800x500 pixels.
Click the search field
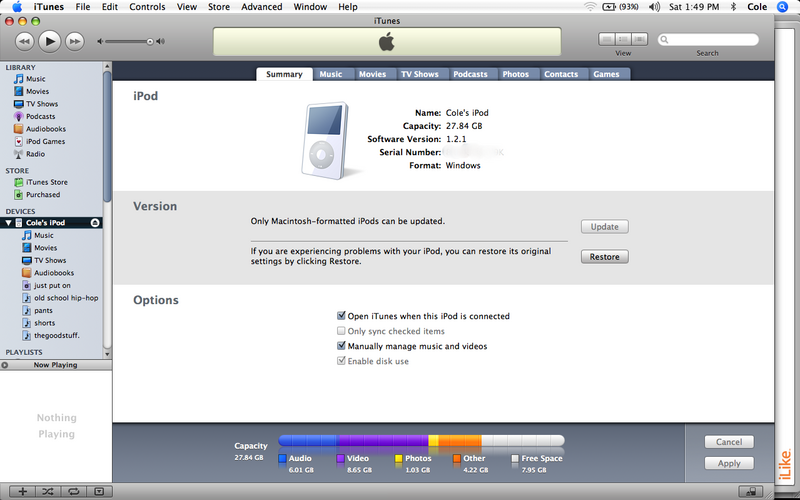pos(708,39)
